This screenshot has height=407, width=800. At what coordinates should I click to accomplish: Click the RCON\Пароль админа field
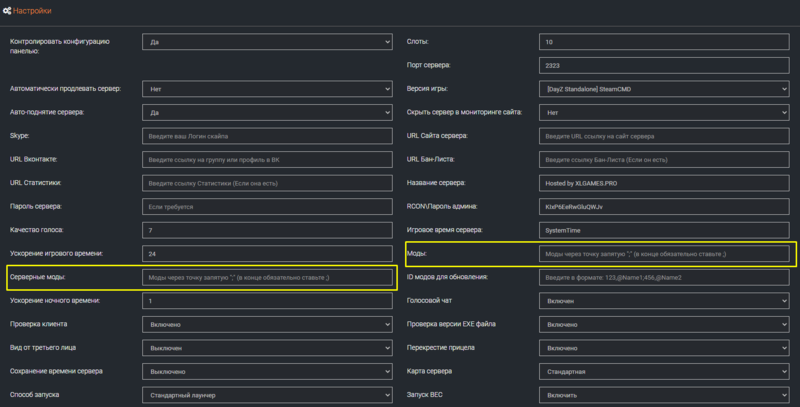pyautogui.click(x=663, y=207)
